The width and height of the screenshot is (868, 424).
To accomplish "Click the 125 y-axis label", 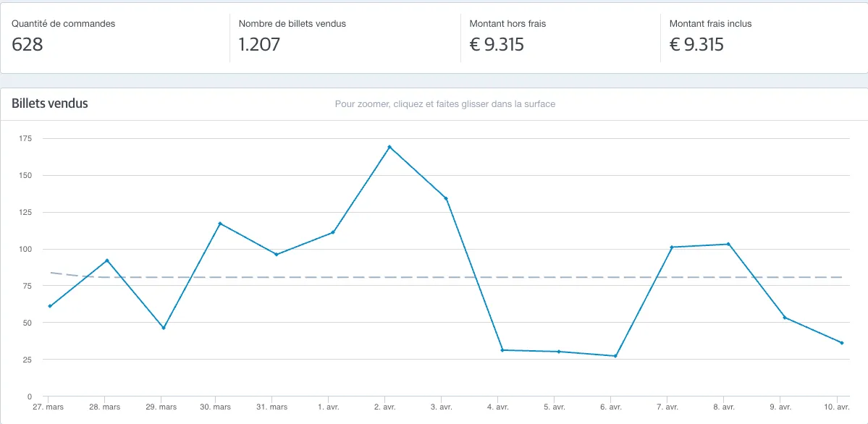I will (25, 212).
